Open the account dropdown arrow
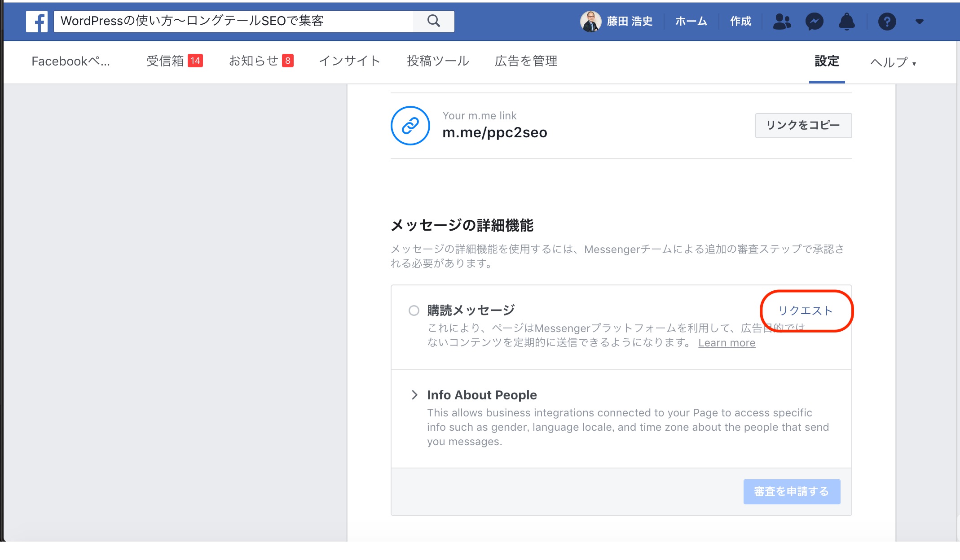This screenshot has height=560, width=960. [919, 22]
